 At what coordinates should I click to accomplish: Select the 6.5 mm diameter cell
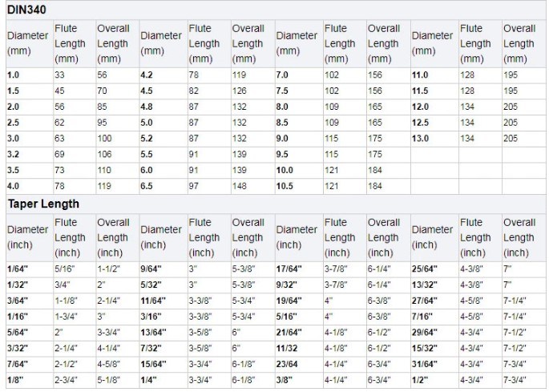click(147, 186)
